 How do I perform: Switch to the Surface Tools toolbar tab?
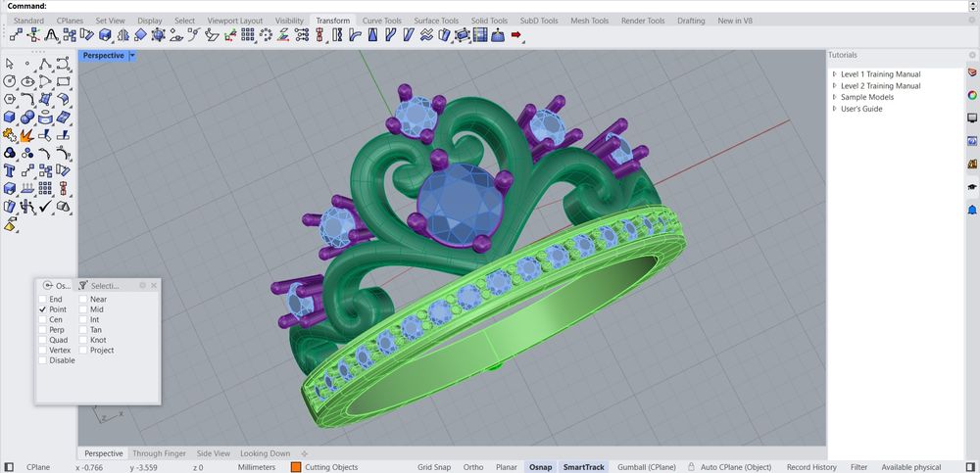(435, 21)
